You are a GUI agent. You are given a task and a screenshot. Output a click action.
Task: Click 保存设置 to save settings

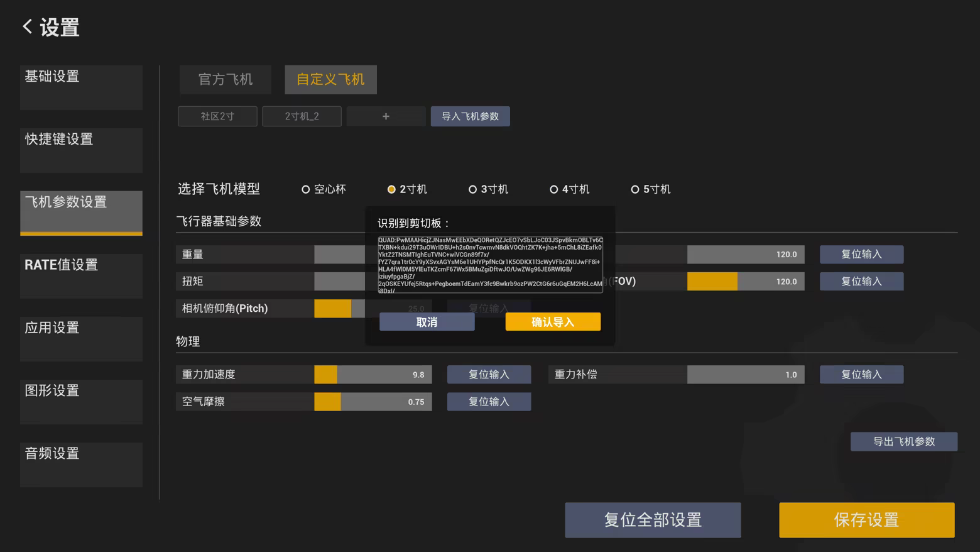click(x=866, y=520)
